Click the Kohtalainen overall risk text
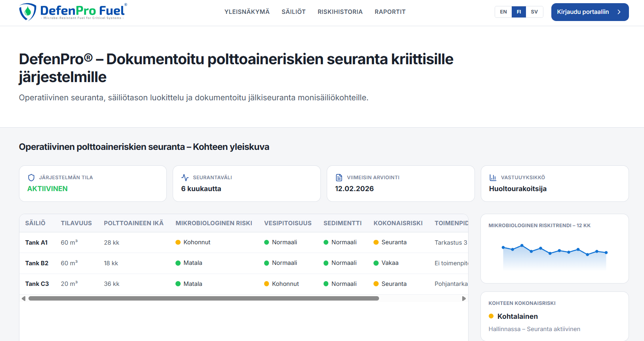This screenshot has height=341, width=644. [x=518, y=316]
